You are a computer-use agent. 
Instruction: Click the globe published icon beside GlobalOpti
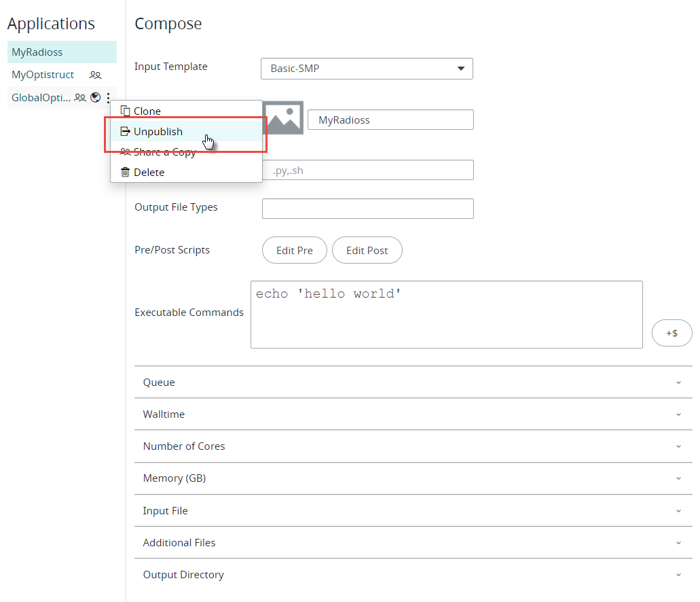coord(96,97)
